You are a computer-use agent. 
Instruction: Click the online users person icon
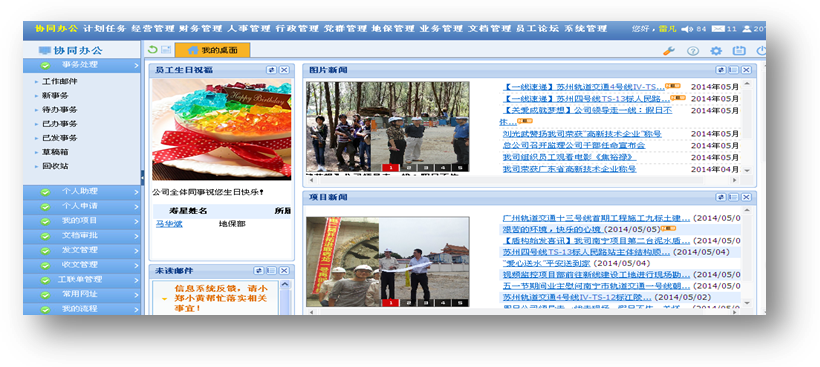click(x=747, y=29)
